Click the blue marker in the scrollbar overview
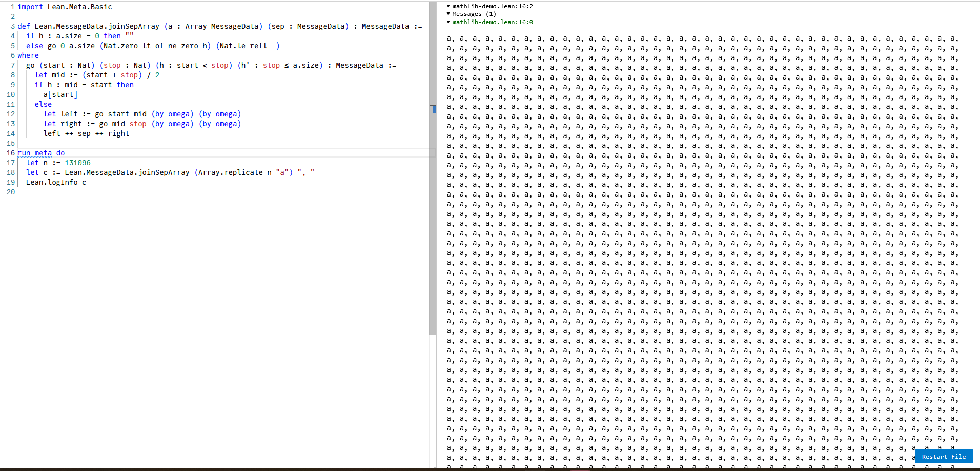The width and height of the screenshot is (980, 471). coord(434,109)
